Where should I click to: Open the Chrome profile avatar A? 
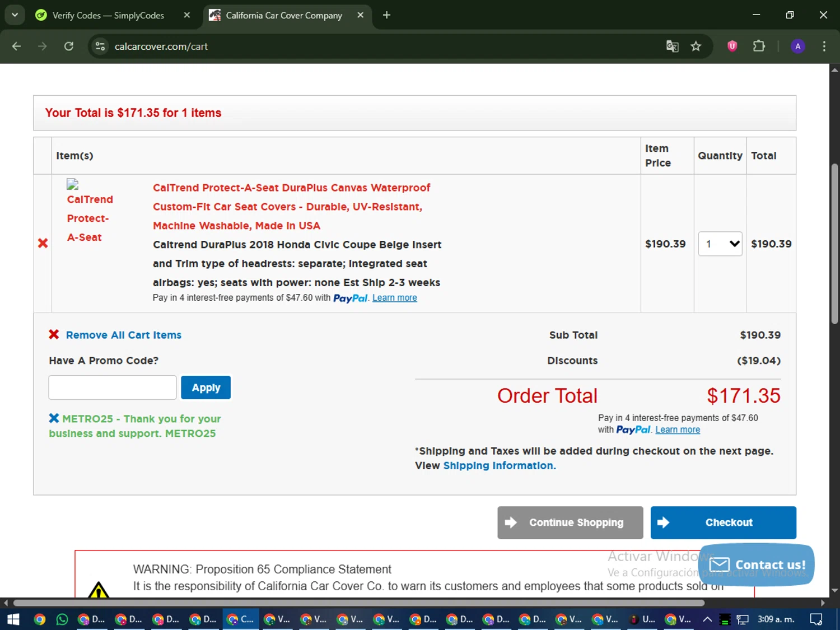click(x=798, y=46)
